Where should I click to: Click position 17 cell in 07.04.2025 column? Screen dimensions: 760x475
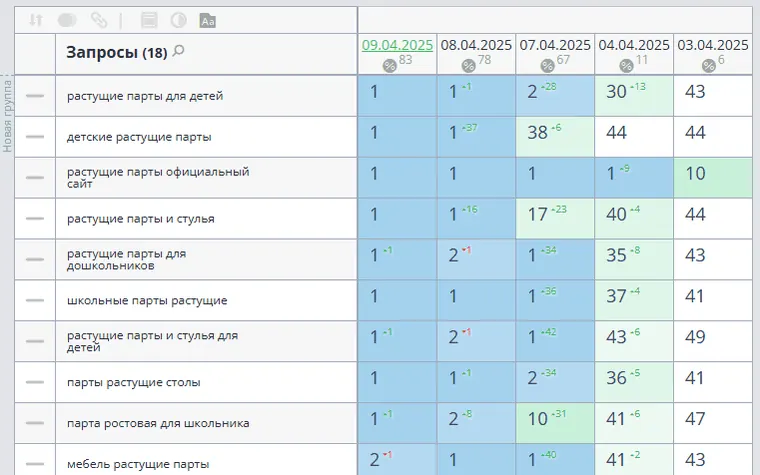coord(555,219)
